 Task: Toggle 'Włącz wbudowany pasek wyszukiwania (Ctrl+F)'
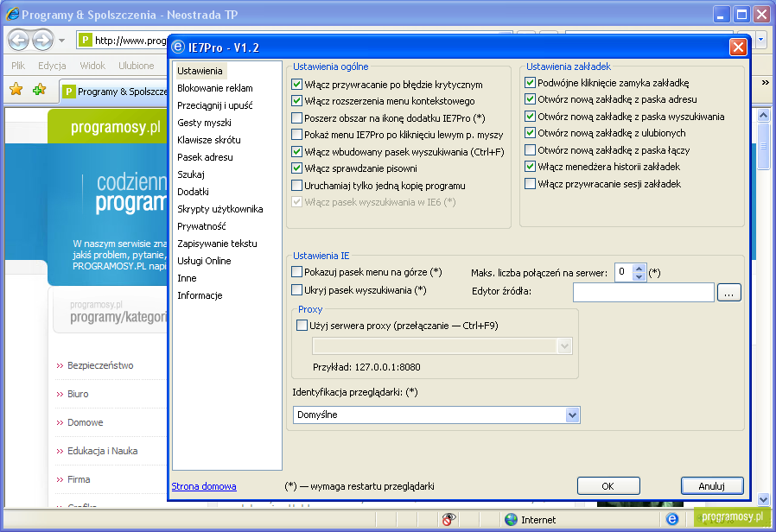pos(297,152)
